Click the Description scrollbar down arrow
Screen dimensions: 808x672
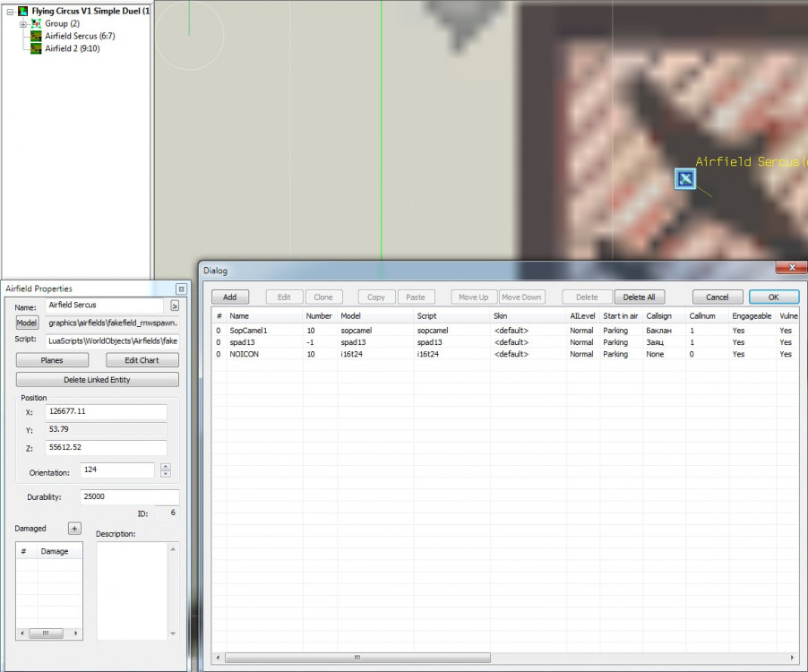point(173,633)
